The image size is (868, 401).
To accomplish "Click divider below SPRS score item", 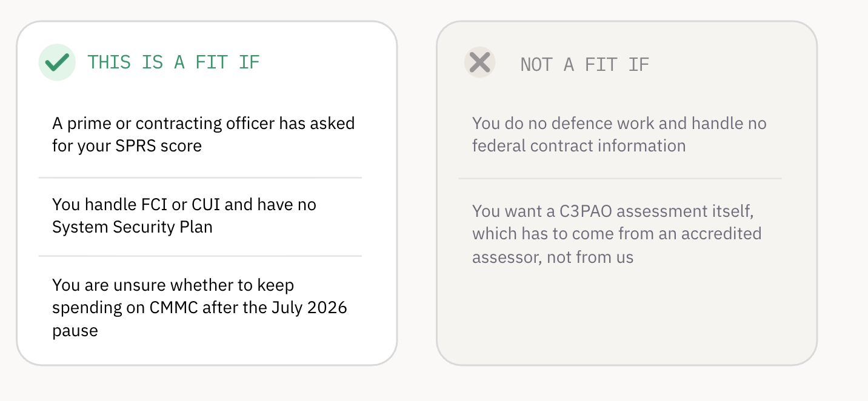I will pyautogui.click(x=200, y=177).
